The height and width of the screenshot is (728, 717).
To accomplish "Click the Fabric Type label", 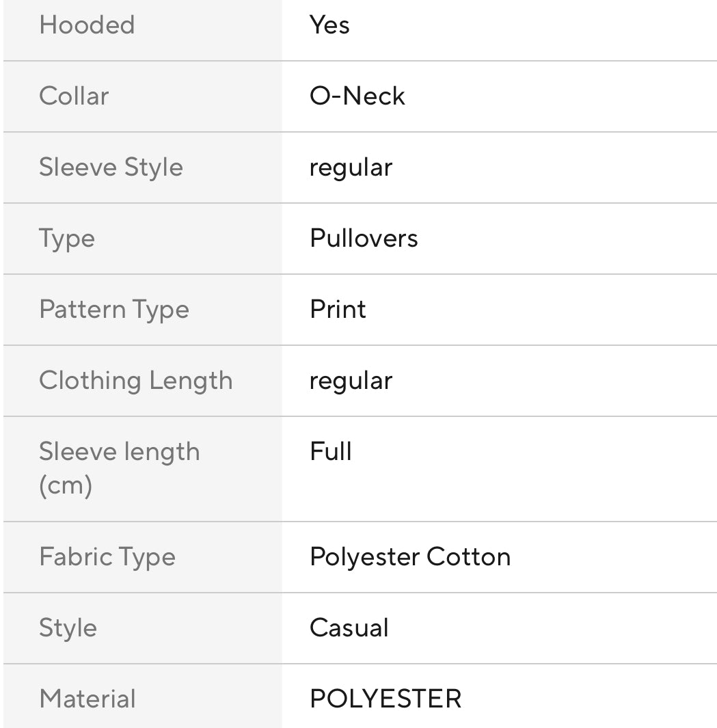I will click(107, 557).
